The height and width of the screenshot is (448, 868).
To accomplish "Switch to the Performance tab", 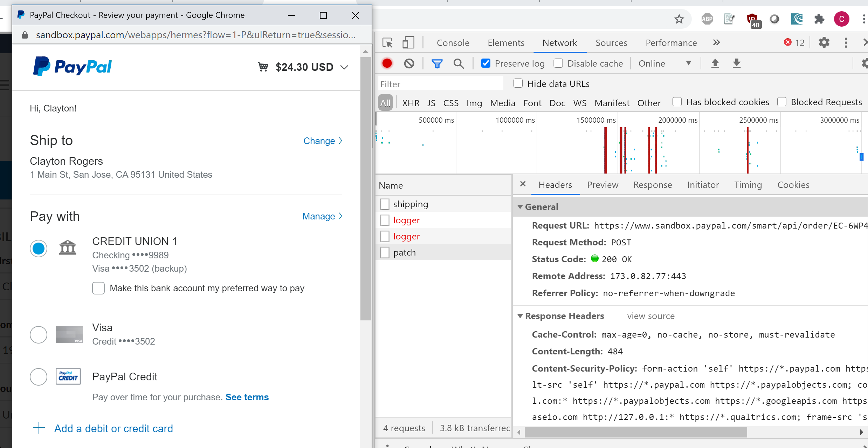I will tap(671, 43).
